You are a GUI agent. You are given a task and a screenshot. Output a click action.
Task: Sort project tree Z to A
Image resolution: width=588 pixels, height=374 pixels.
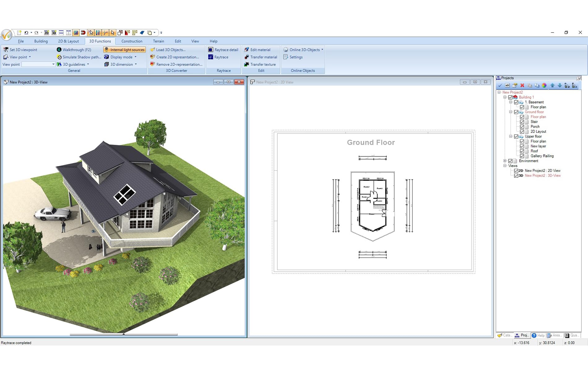pyautogui.click(x=575, y=86)
